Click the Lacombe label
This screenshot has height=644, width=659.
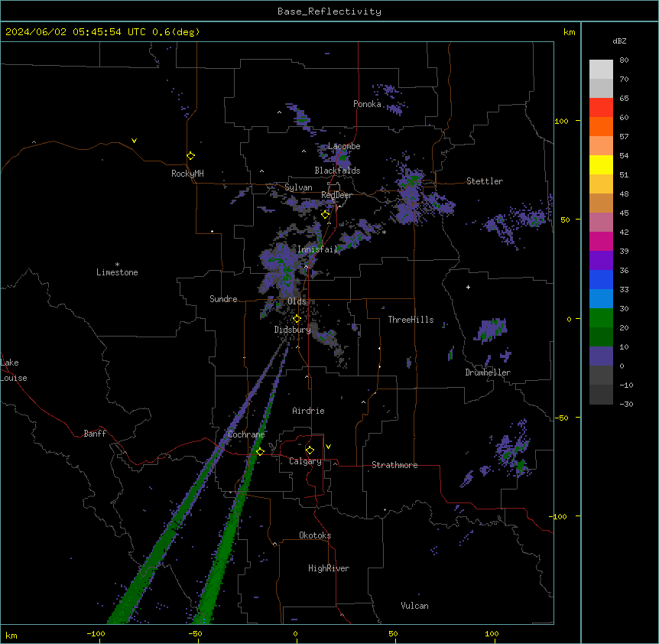pos(344,146)
